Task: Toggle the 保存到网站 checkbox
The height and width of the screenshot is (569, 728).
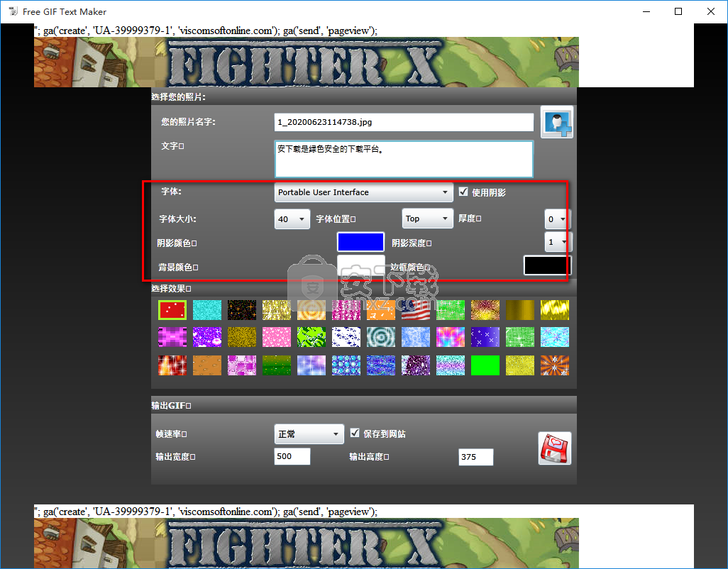Action: click(x=355, y=433)
